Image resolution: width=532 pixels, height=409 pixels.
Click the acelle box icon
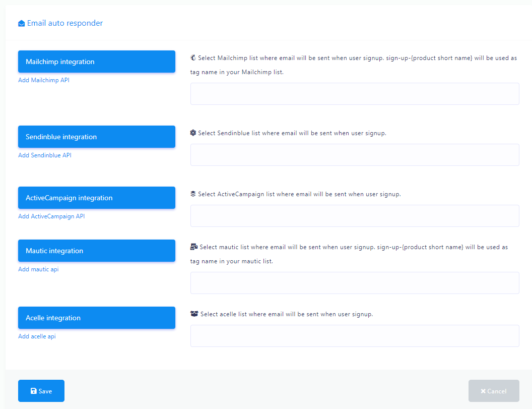coord(194,314)
